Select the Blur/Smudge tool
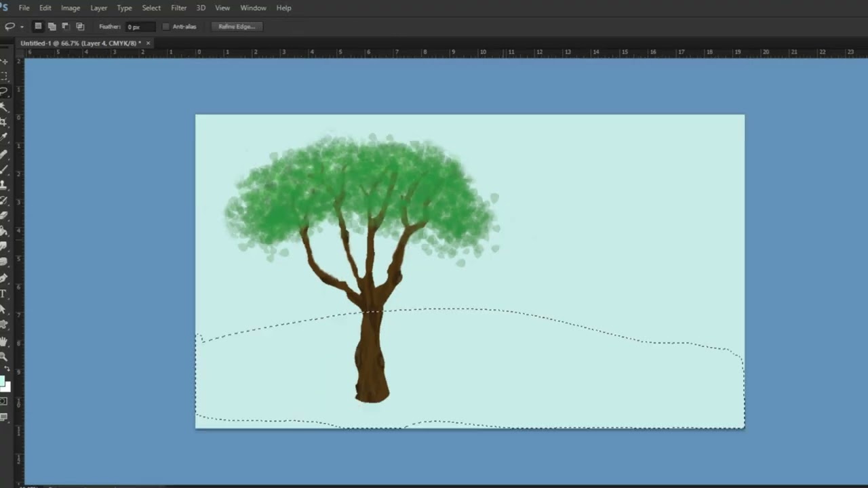Screen dimensions: 868x488 pyautogui.click(x=3, y=246)
